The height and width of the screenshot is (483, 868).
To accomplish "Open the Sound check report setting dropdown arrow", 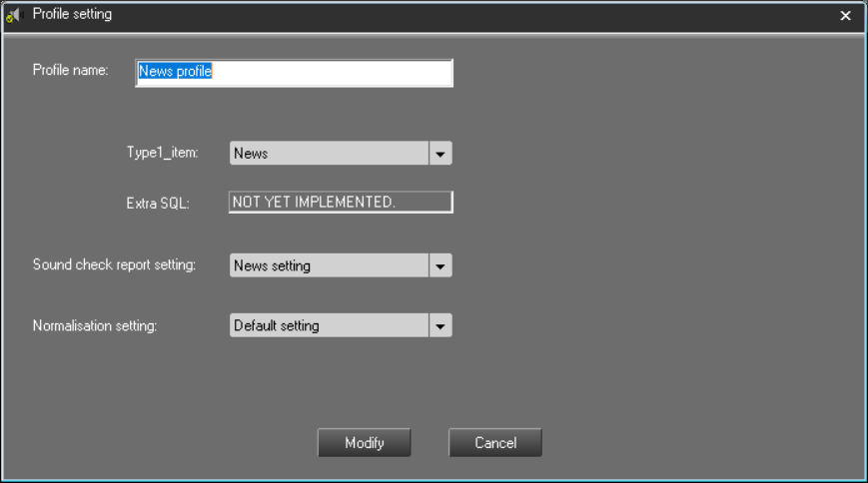I will [x=440, y=266].
